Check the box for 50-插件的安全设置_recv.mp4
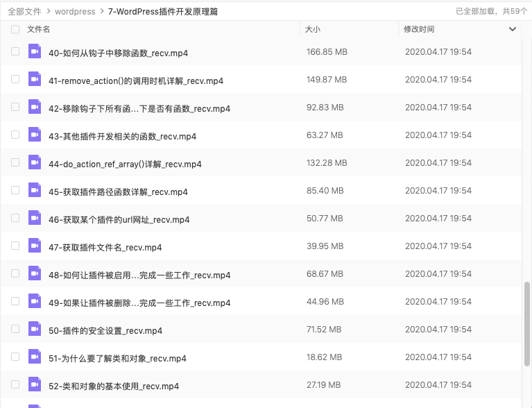The image size is (532, 408). point(15,329)
